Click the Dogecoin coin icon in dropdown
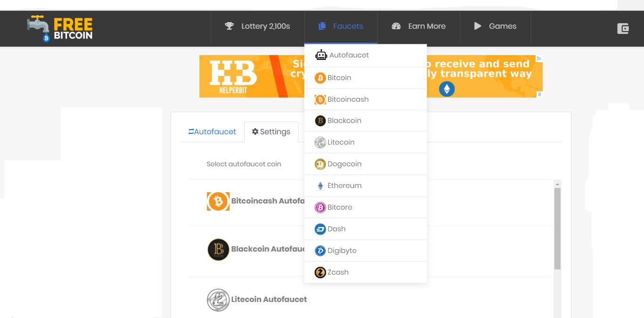The image size is (644, 318). click(320, 164)
